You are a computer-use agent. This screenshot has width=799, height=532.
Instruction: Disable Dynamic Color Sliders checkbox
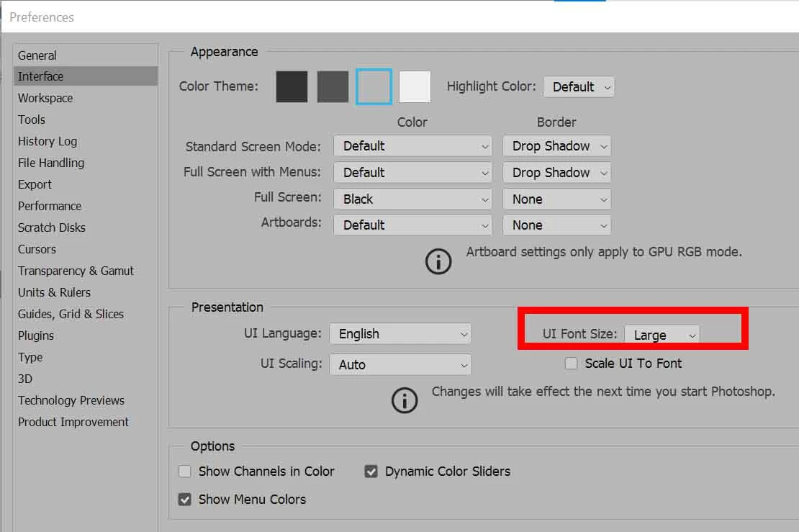tap(371, 472)
